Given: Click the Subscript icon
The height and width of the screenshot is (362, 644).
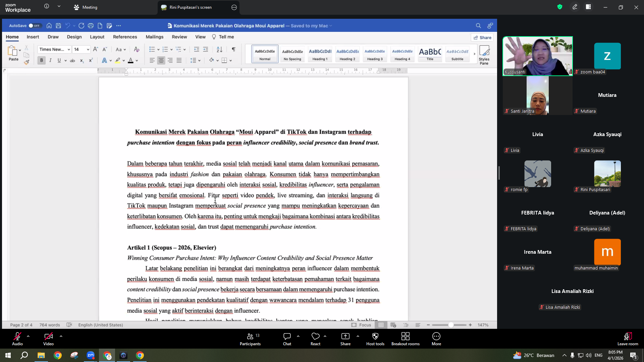Looking at the screenshot, I should pyautogui.click(x=82, y=60).
